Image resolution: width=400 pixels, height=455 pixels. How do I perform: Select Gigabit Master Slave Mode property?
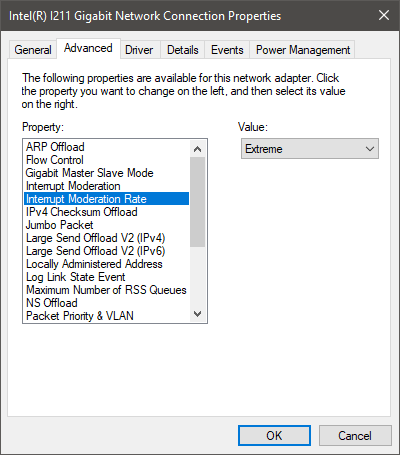[x=107, y=173]
